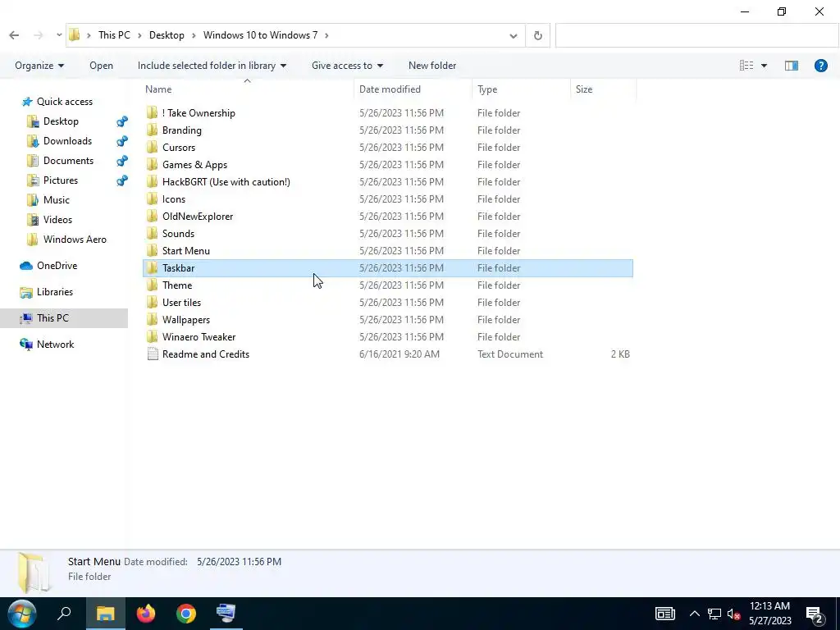The image size is (840, 630).
Task: Open the Organize menu
Action: (x=39, y=66)
